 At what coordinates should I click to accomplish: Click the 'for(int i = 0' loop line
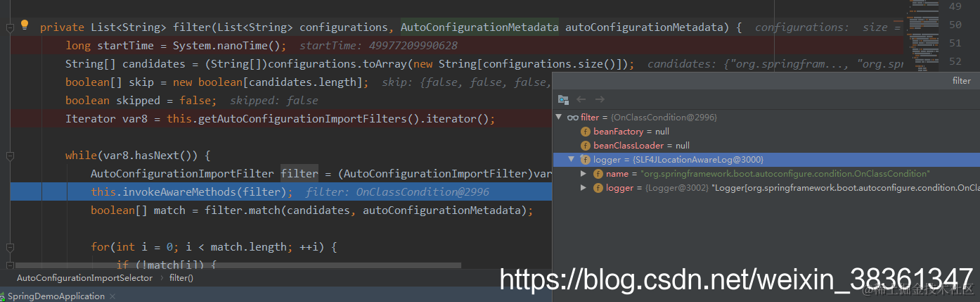pyautogui.click(x=214, y=247)
